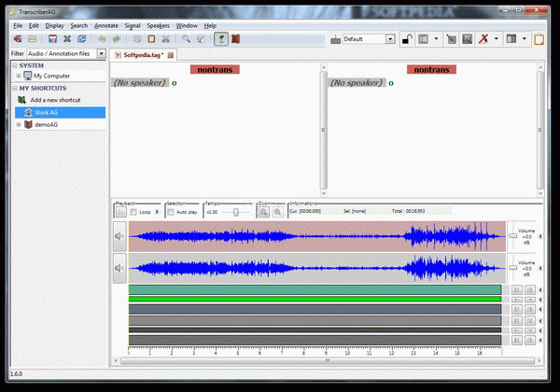Select the Work AG shortcut
560x392 pixels.
coord(60,112)
